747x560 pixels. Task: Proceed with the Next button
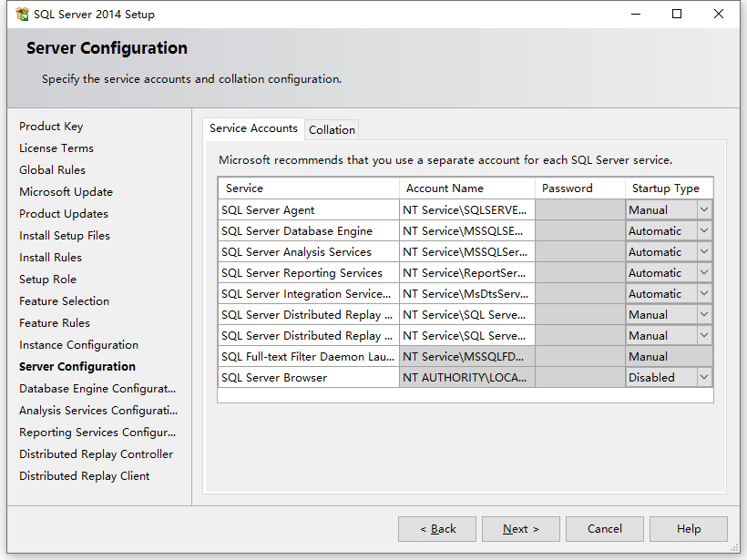(521, 529)
